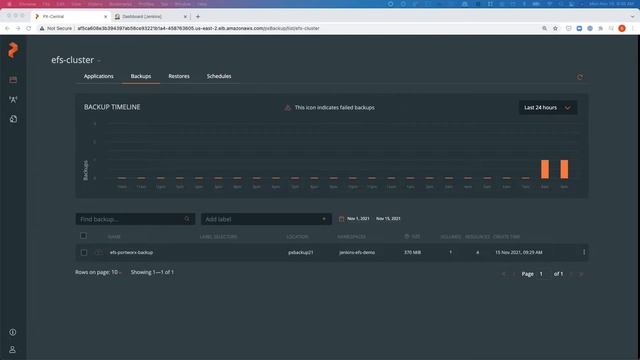
Task: Open the Last 24 hours dropdown
Action: point(548,107)
